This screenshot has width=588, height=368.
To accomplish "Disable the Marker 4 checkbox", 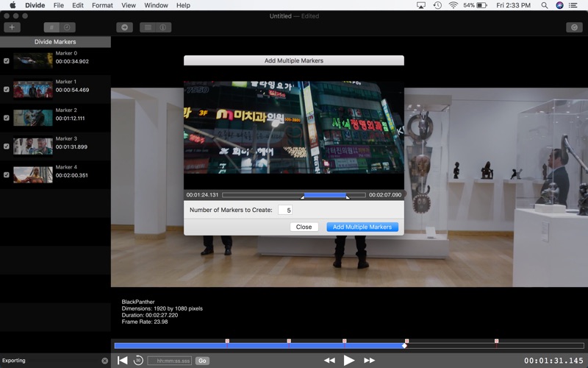I will (7, 175).
